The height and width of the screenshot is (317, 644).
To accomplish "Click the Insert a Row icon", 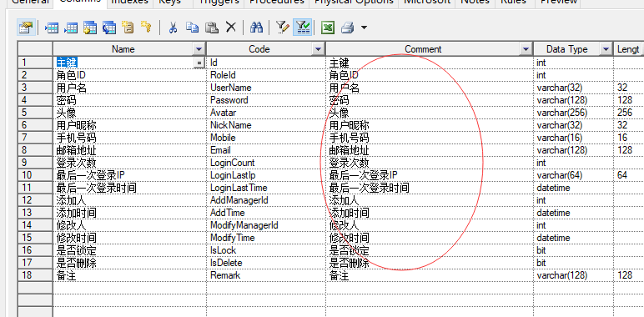I will pyautogui.click(x=52, y=28).
